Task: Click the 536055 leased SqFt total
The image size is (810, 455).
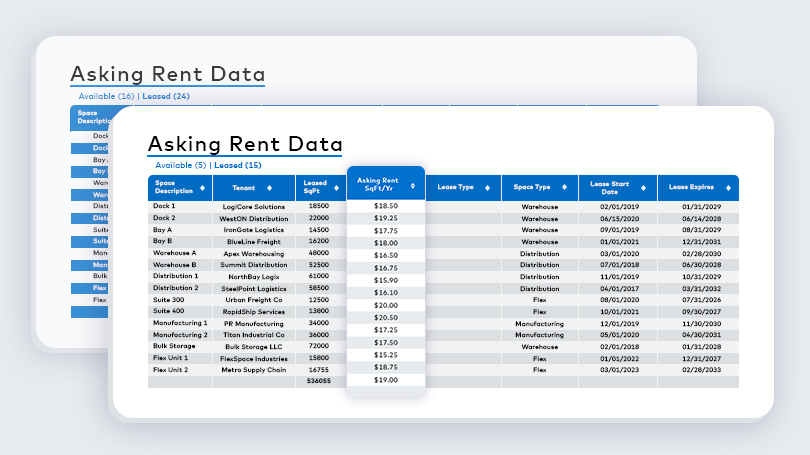Action: [x=319, y=381]
